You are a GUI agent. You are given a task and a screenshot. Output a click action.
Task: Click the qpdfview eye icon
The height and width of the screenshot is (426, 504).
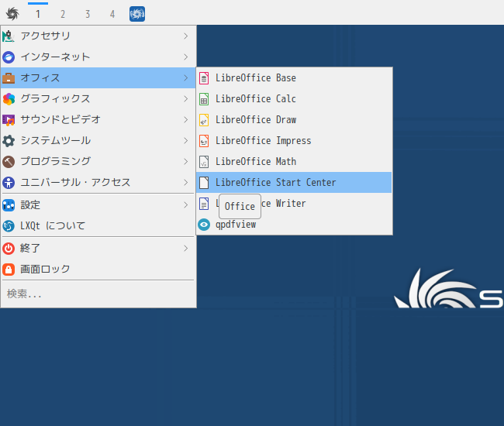pyautogui.click(x=204, y=225)
